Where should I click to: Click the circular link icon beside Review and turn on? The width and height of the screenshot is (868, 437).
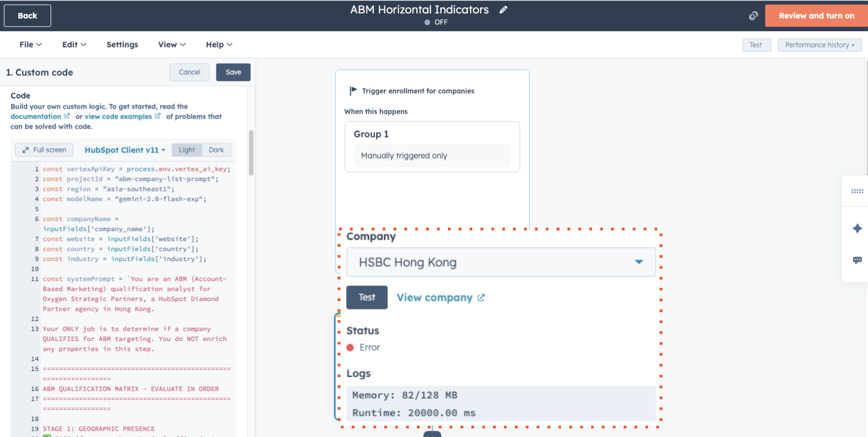coord(753,16)
